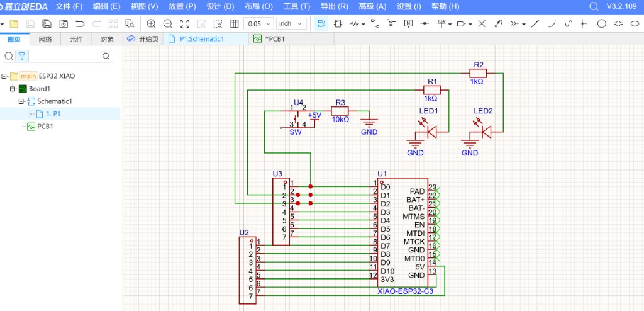Select the bus drawing tool
Viewport: 644px width, 311px height.
pos(392,24)
